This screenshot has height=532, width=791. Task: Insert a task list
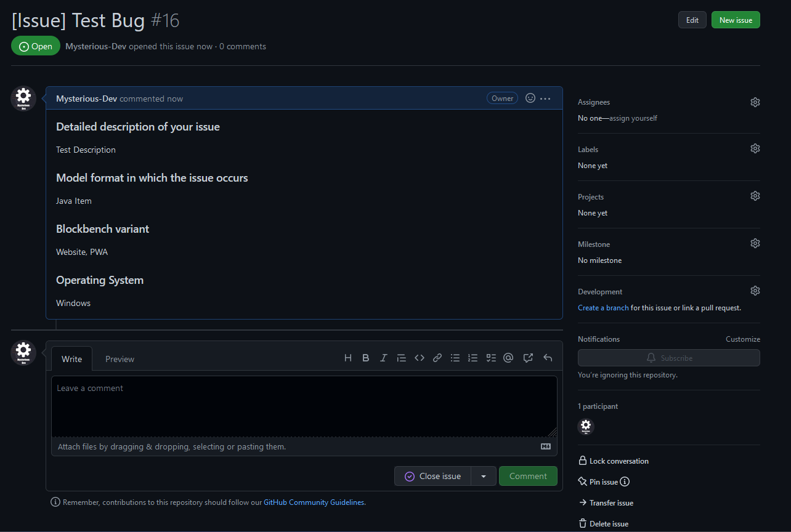pos(491,358)
